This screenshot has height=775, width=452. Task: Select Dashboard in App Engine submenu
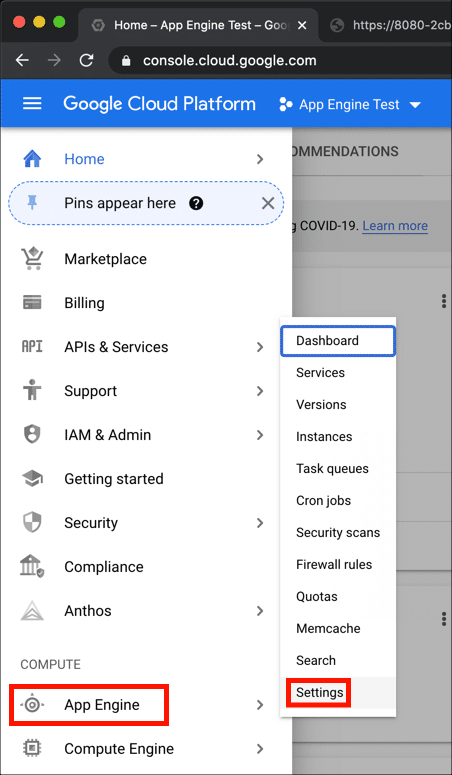(x=338, y=341)
